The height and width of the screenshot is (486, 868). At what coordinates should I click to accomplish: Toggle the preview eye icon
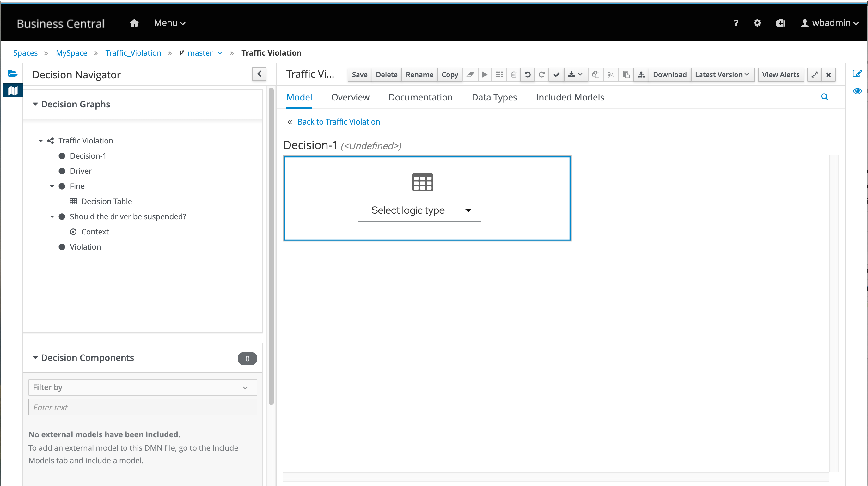857,91
